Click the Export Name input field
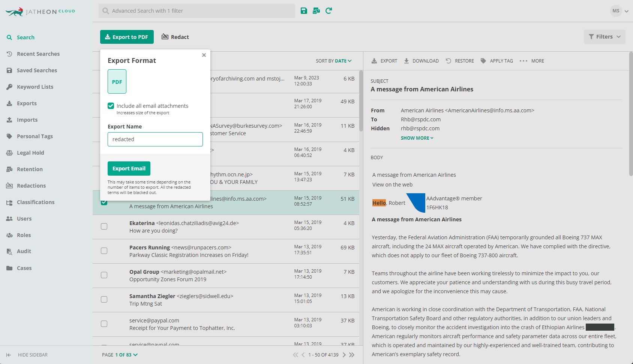633x364 pixels. [155, 139]
